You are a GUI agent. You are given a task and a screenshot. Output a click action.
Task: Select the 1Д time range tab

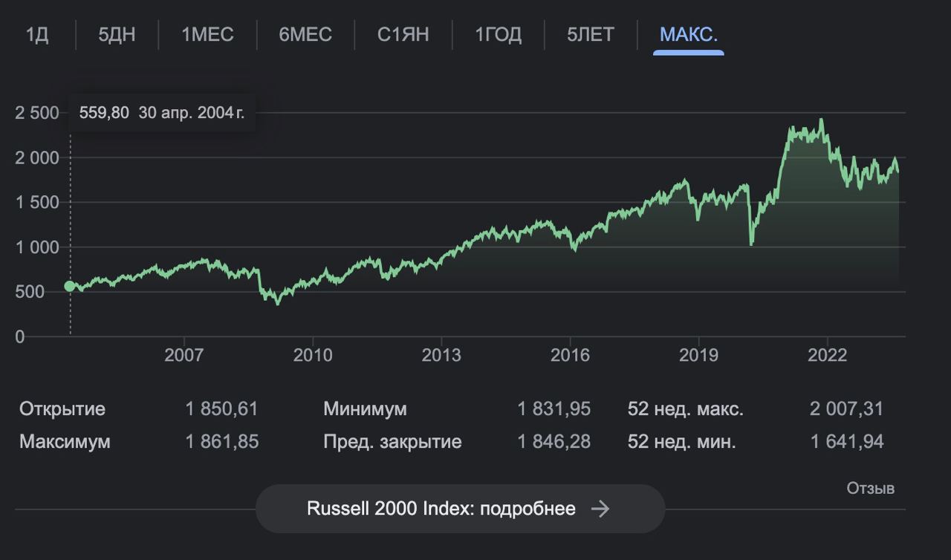click(37, 35)
